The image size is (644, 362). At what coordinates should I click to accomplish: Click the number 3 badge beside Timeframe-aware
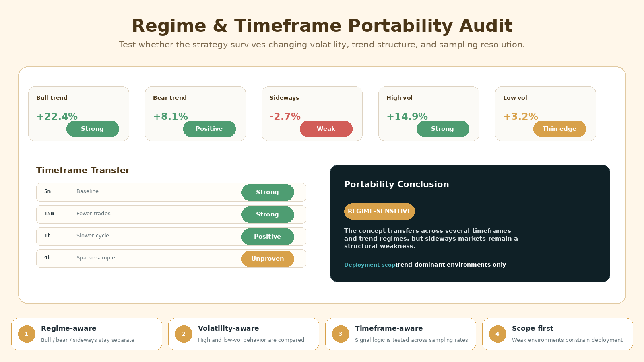341,334
